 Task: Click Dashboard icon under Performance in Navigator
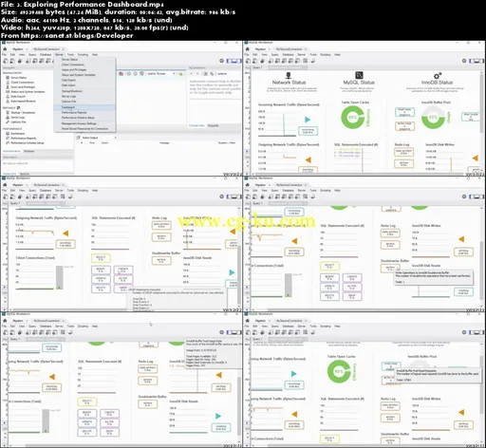(x=8, y=134)
